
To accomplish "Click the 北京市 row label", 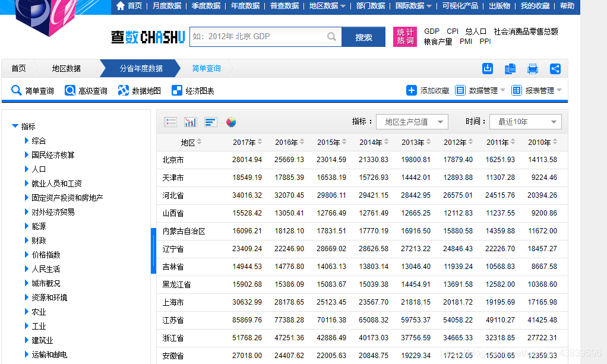I will [173, 160].
